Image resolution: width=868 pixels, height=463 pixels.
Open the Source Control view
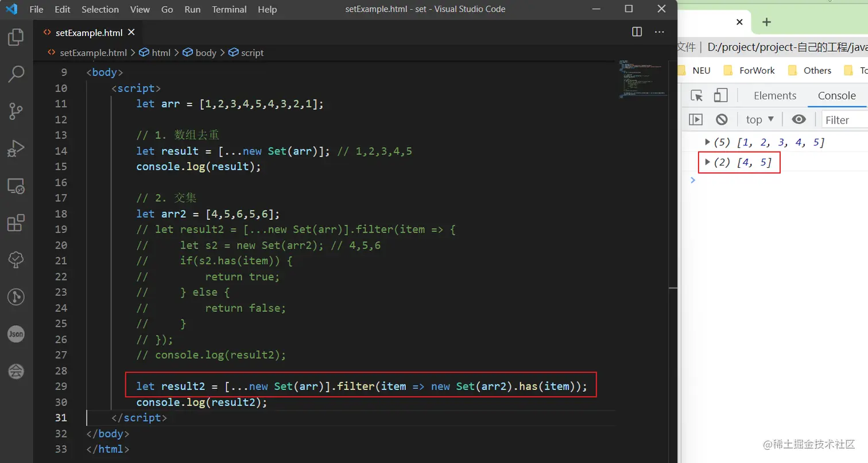click(x=16, y=111)
